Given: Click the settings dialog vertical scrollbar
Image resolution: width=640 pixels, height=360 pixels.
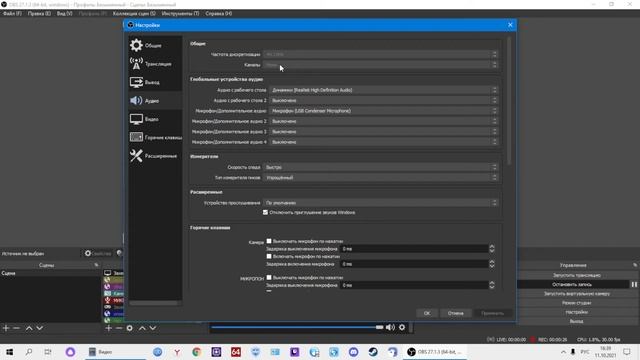Looking at the screenshot, I should click(x=509, y=101).
